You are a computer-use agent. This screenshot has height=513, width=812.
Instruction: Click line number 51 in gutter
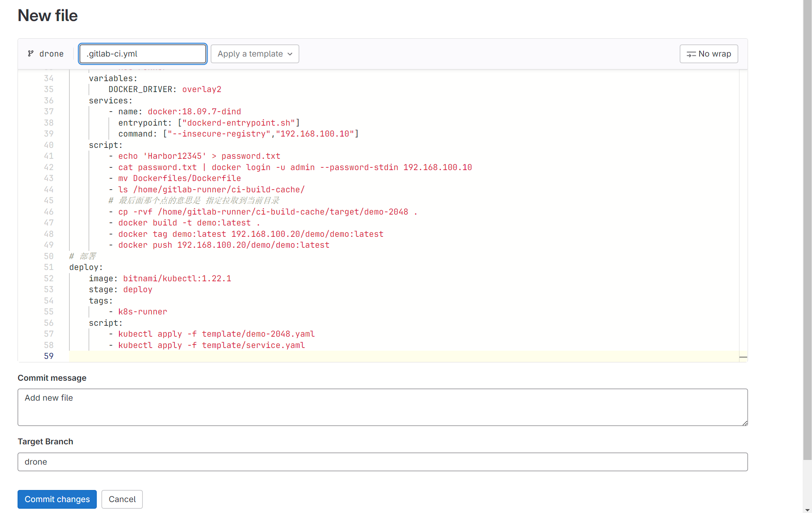click(48, 267)
